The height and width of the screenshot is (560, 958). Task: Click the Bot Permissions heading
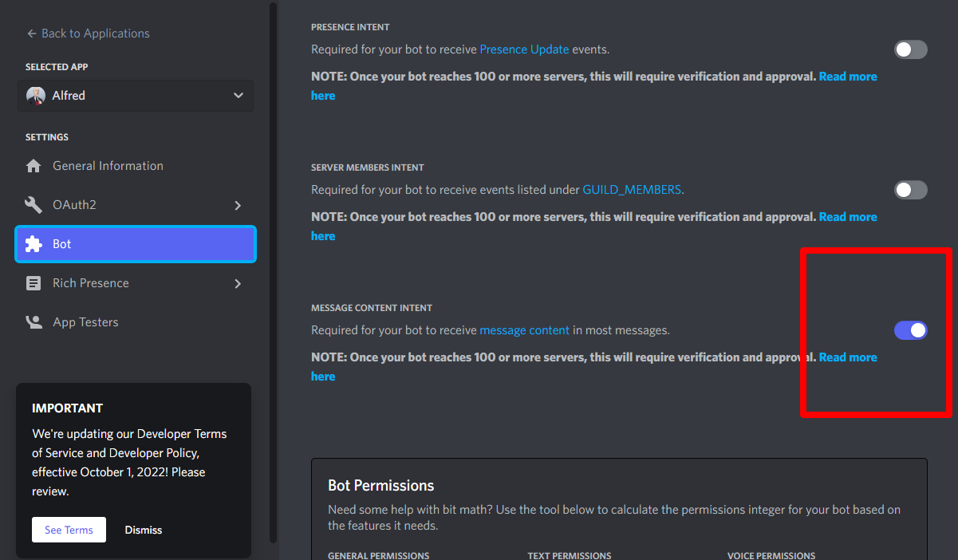[381, 486]
